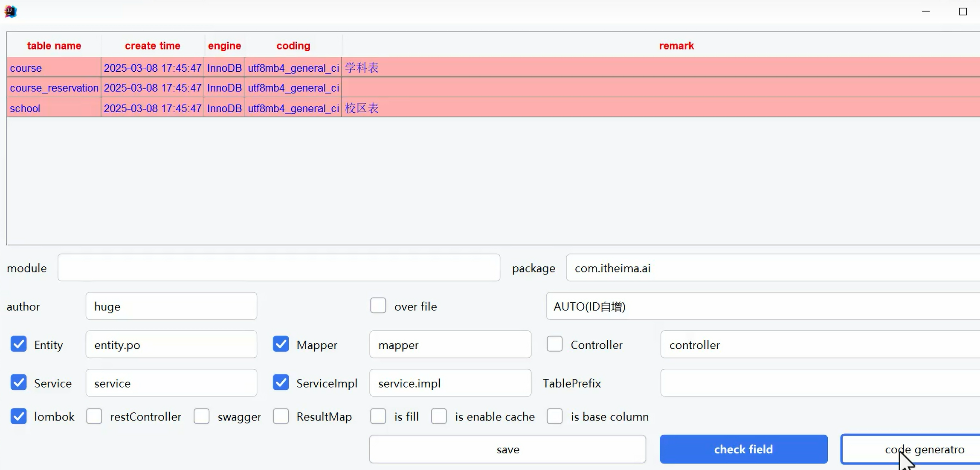Click the IntelliJ app icon in title bar
Image resolution: width=980 pixels, height=470 pixels.
(x=10, y=12)
